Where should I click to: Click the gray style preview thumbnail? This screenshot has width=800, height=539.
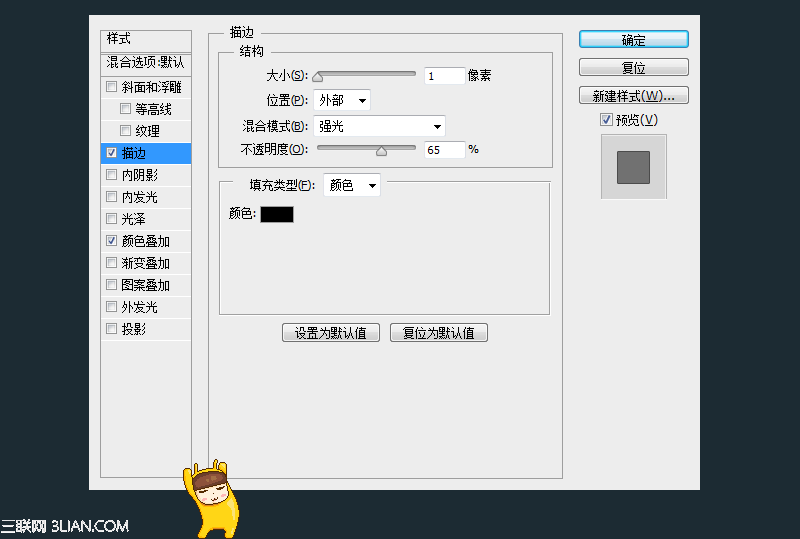634,167
